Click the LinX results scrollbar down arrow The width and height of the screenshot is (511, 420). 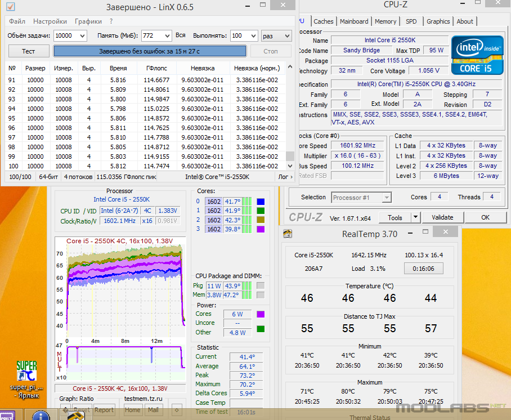[x=290, y=166]
